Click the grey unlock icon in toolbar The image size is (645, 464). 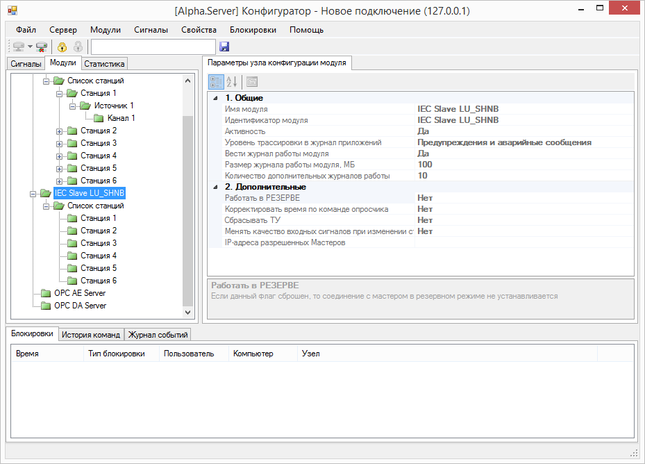click(78, 47)
